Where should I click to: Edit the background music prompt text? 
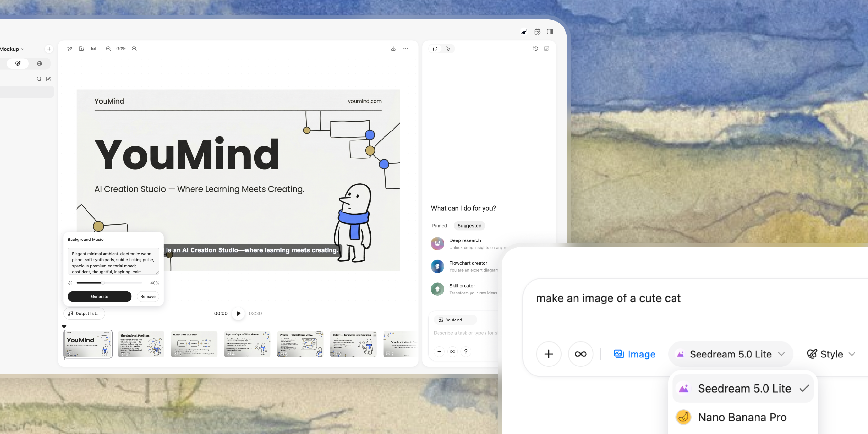[113, 261]
